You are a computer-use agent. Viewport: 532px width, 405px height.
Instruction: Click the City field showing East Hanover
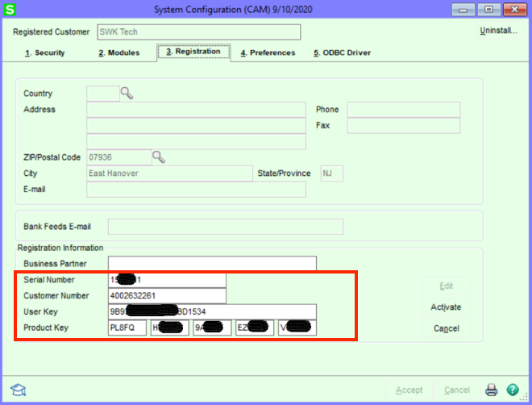(x=169, y=173)
